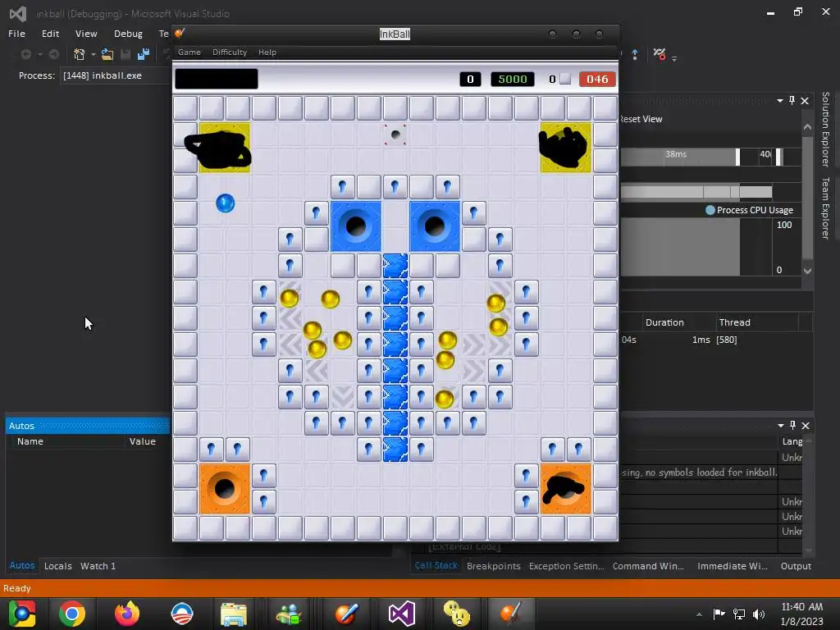840x630 pixels.
Task: Click Action Center flag tray icon
Action: 719,614
